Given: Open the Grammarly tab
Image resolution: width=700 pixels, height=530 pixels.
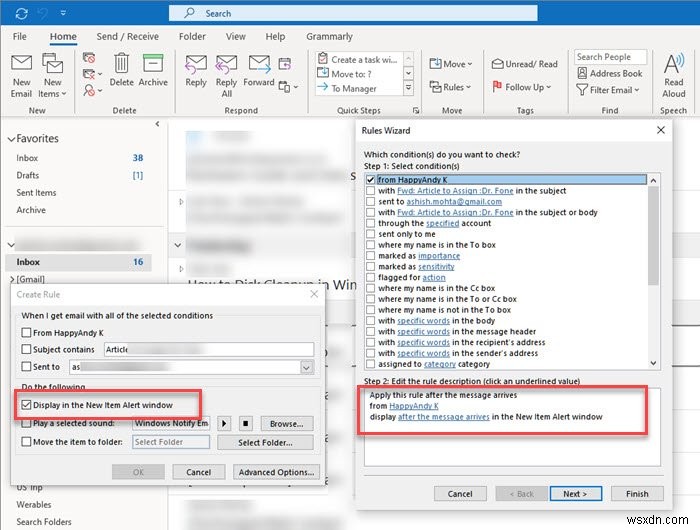Looking at the screenshot, I should (x=329, y=37).
